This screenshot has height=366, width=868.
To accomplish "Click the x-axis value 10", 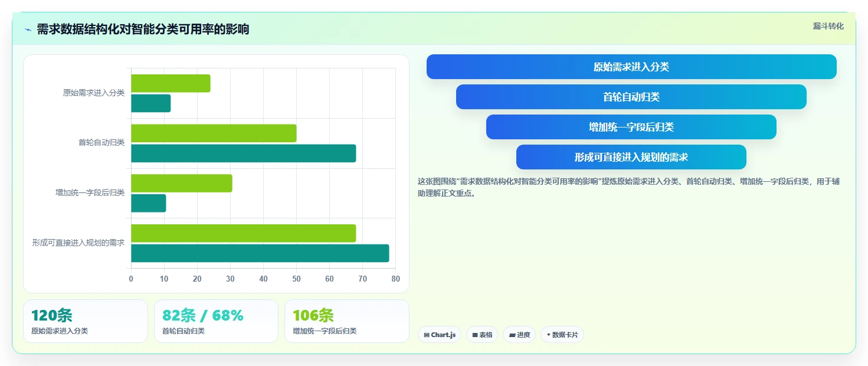I will tap(164, 279).
